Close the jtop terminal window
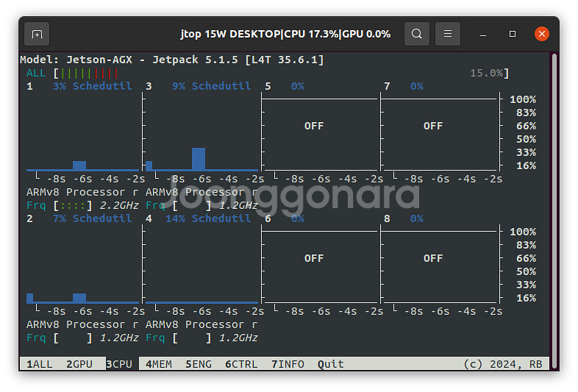 click(x=541, y=34)
